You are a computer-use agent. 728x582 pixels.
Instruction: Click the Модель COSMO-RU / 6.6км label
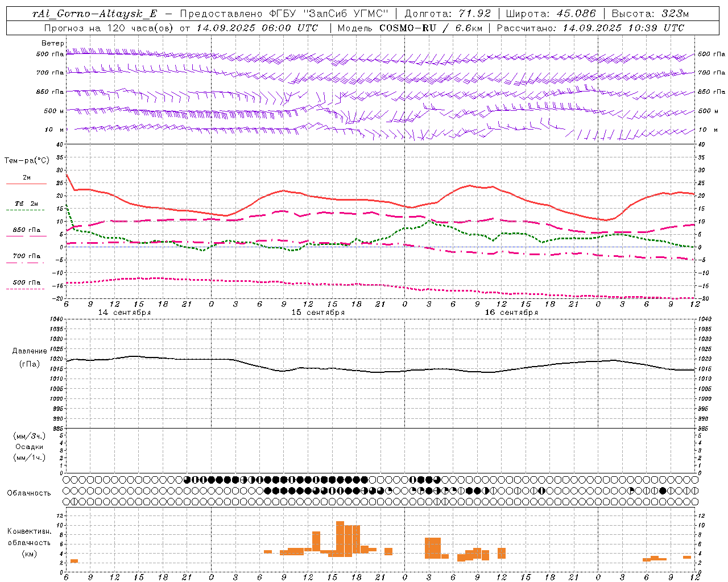point(409,28)
